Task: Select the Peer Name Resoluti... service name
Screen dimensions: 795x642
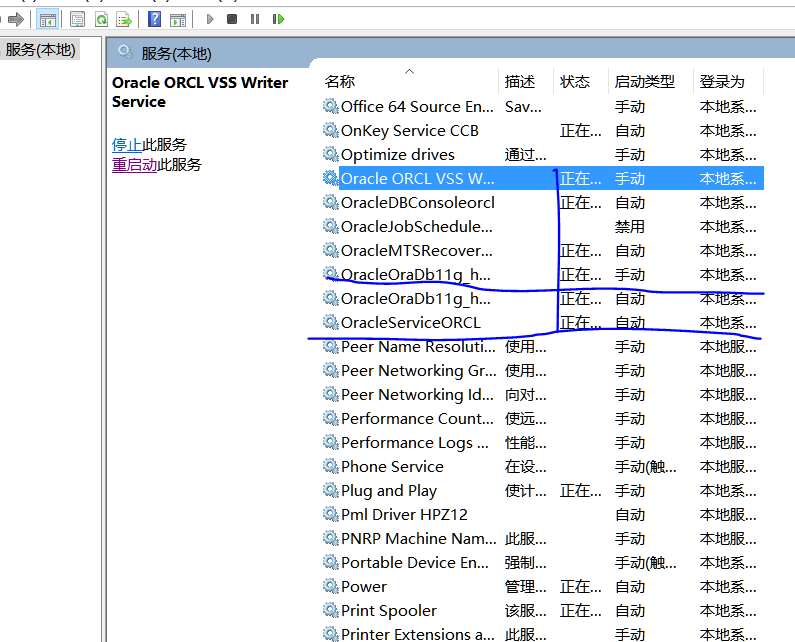Action: tap(418, 347)
